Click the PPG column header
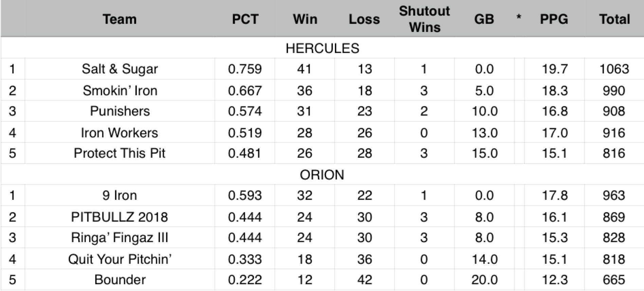 click(x=554, y=19)
